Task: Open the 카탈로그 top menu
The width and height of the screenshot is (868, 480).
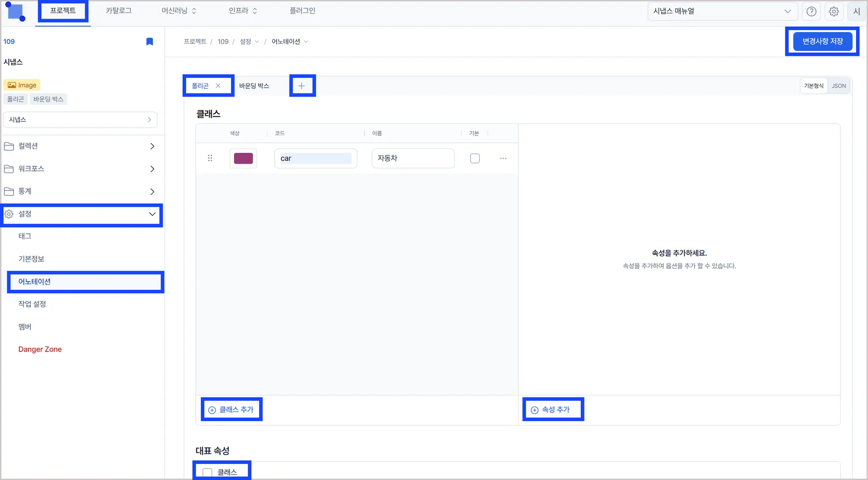Action: point(119,11)
